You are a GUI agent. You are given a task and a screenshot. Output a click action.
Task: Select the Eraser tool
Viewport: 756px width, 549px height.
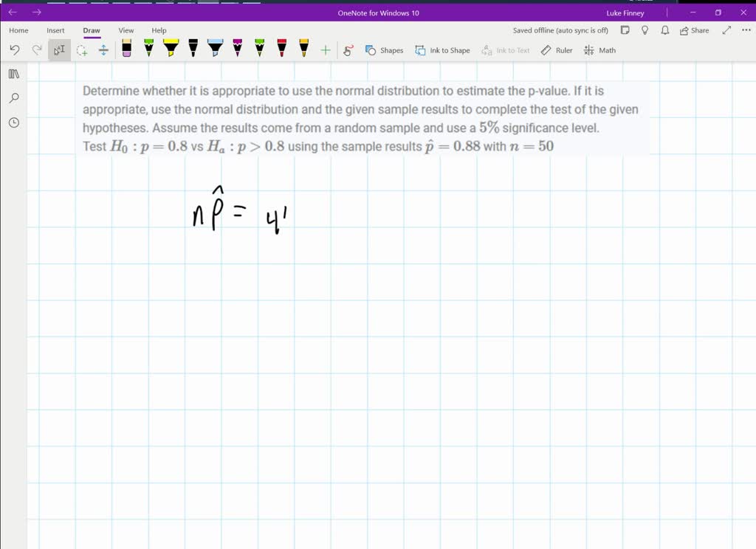(126, 49)
